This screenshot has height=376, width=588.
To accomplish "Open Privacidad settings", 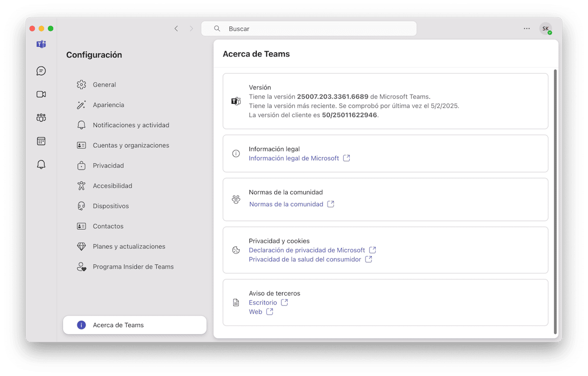I will pos(135,166).
